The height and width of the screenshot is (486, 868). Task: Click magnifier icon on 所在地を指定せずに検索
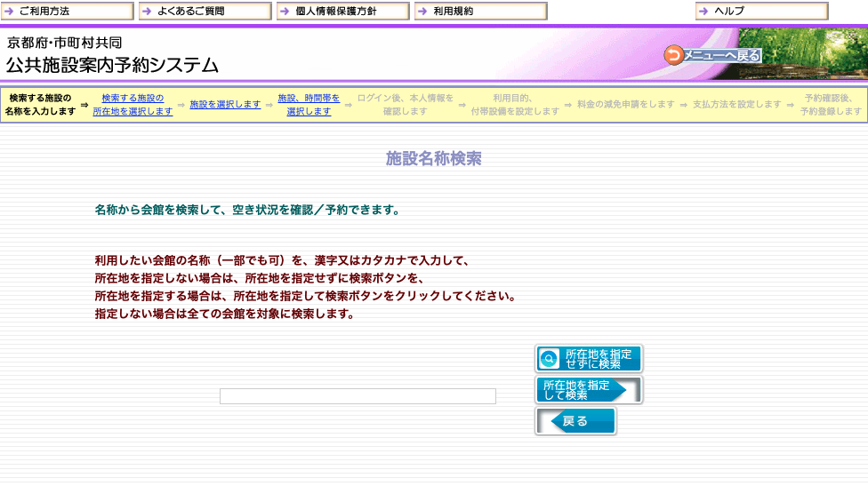point(549,359)
